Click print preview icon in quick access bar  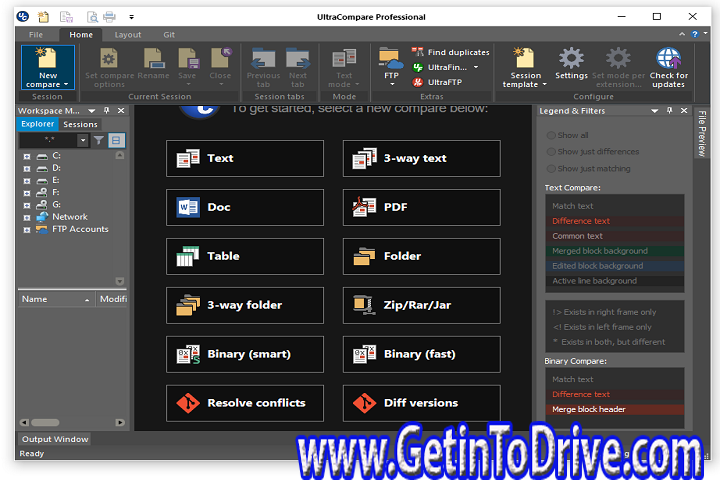pyautogui.click(x=92, y=17)
